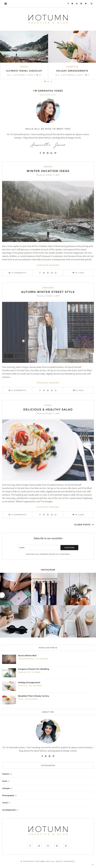
Task: Click Continue Reading under Autumn Winter Street Style
Action: [x=48, y=383]
